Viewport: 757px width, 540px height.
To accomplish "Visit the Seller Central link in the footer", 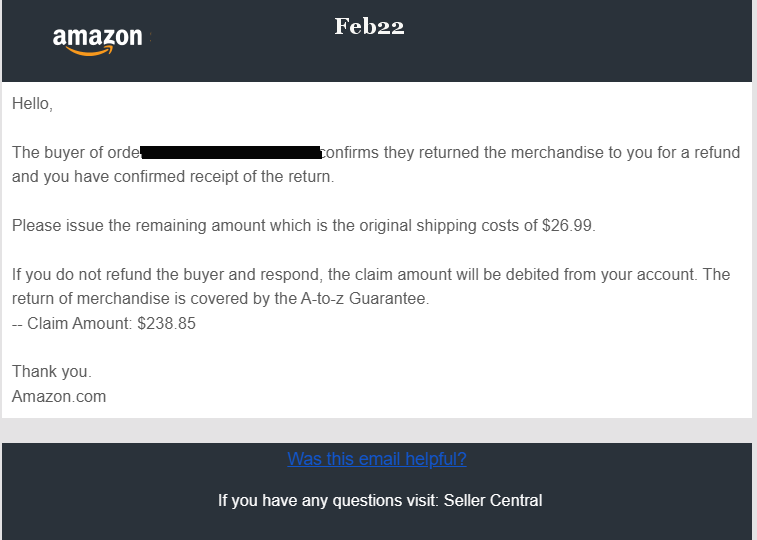I will (493, 500).
